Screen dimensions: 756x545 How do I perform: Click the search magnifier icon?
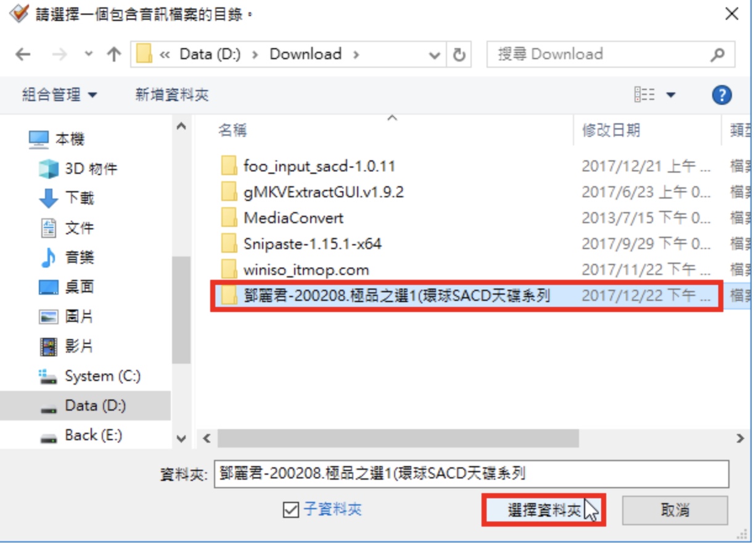717,54
